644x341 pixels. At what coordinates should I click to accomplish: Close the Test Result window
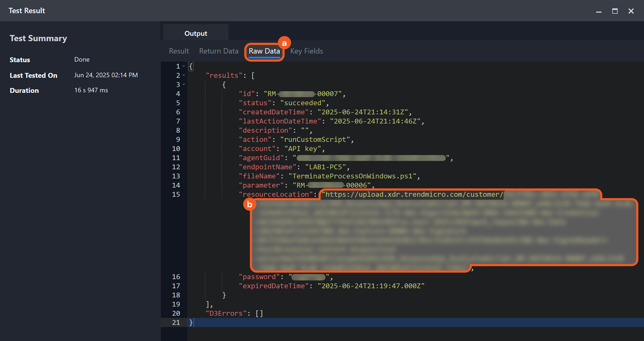(631, 11)
